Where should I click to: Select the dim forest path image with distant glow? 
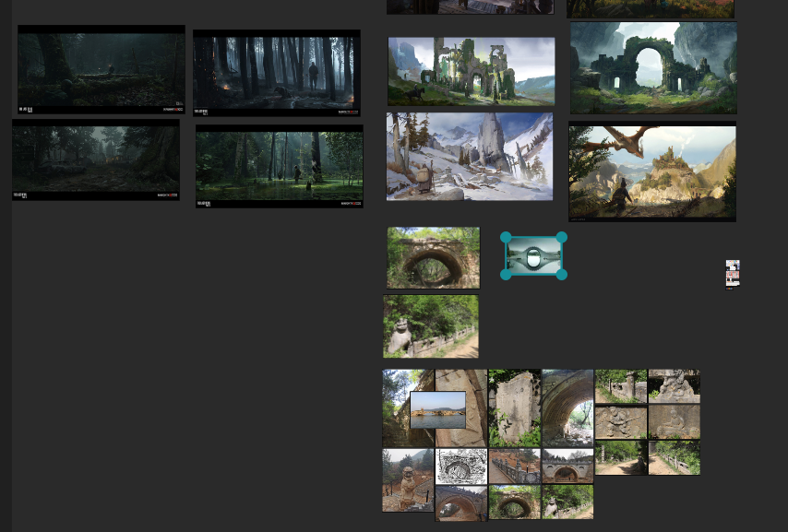click(96, 160)
